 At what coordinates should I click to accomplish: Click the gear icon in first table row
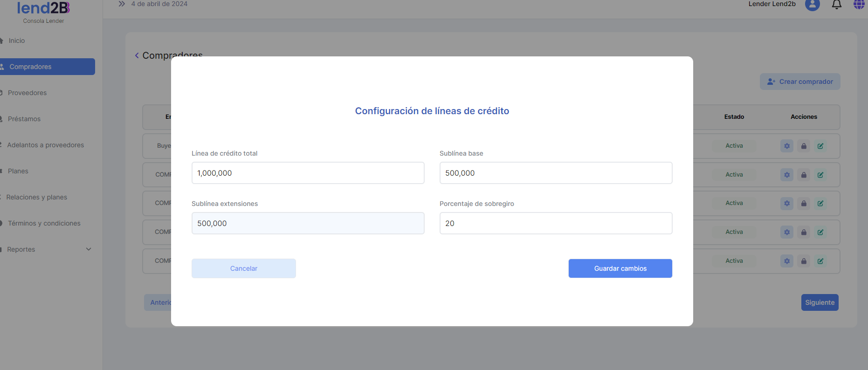787,146
